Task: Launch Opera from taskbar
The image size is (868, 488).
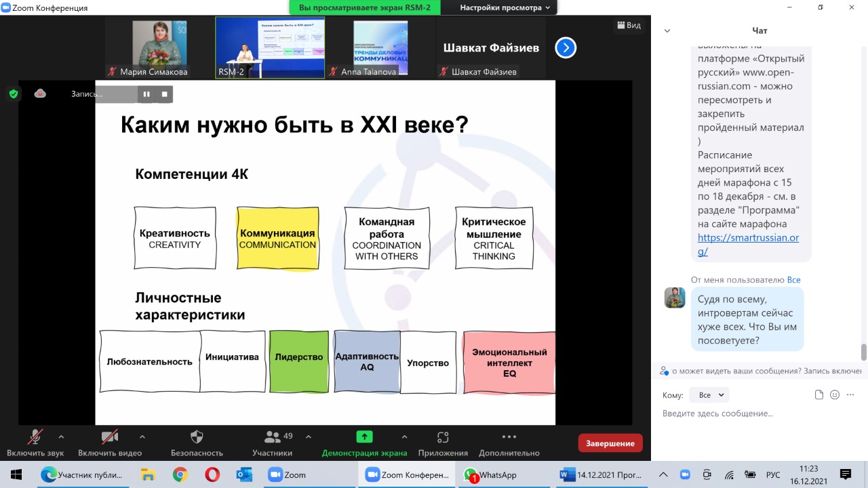Action: click(212, 474)
